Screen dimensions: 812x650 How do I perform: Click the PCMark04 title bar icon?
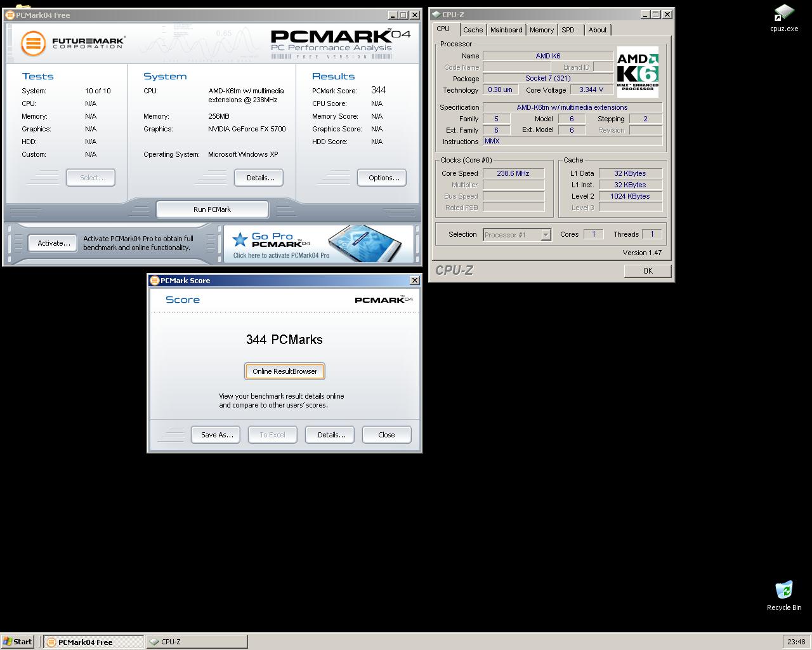10,15
